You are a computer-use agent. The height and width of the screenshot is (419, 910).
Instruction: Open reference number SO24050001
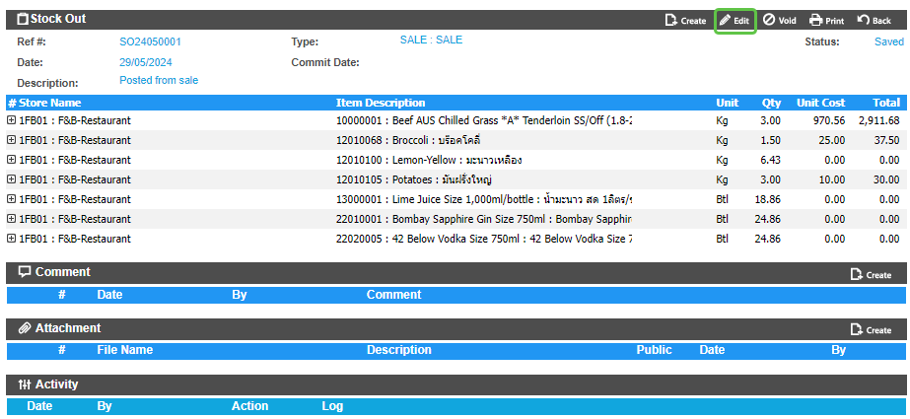pyautogui.click(x=150, y=42)
